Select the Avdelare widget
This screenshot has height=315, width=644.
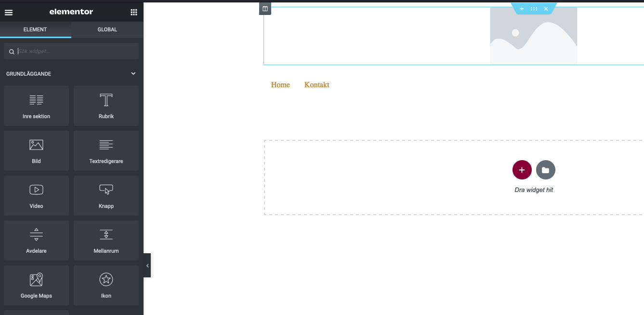[36, 240]
